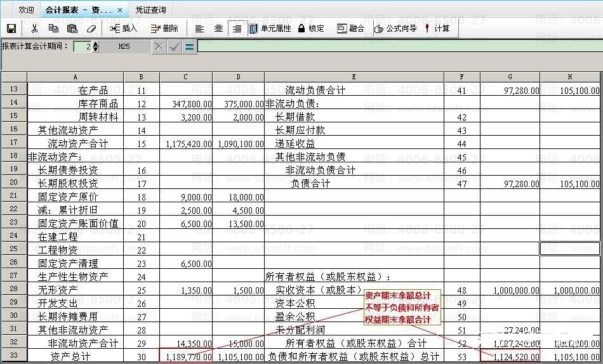Click the 流动资产合计 cell
Viewport: 603px width, 364px height.
pyautogui.click(x=76, y=143)
